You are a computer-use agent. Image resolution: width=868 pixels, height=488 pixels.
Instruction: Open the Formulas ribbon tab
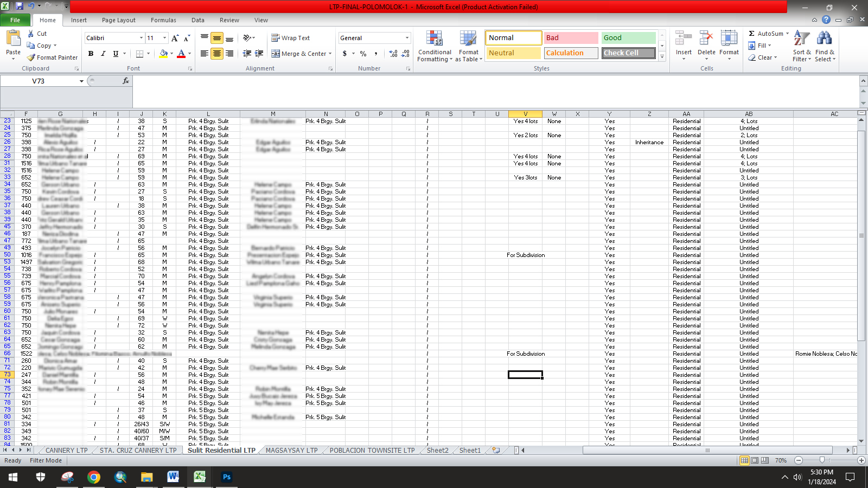pos(163,20)
